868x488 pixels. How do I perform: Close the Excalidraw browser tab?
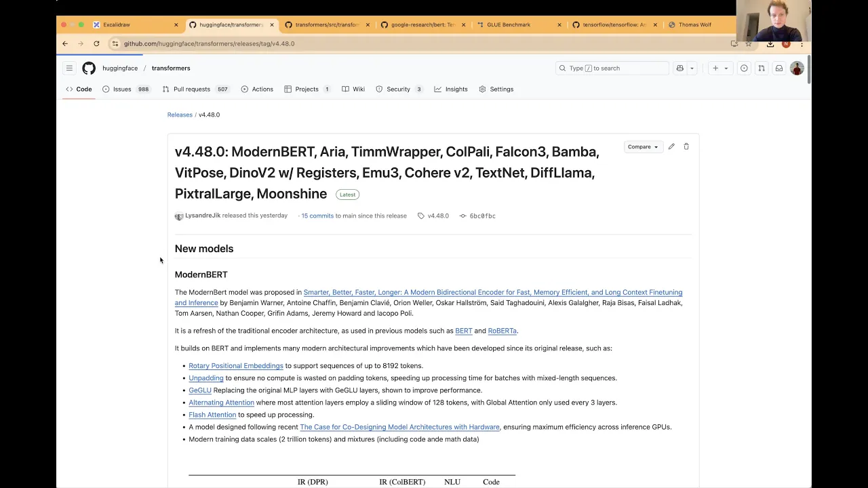coord(176,24)
